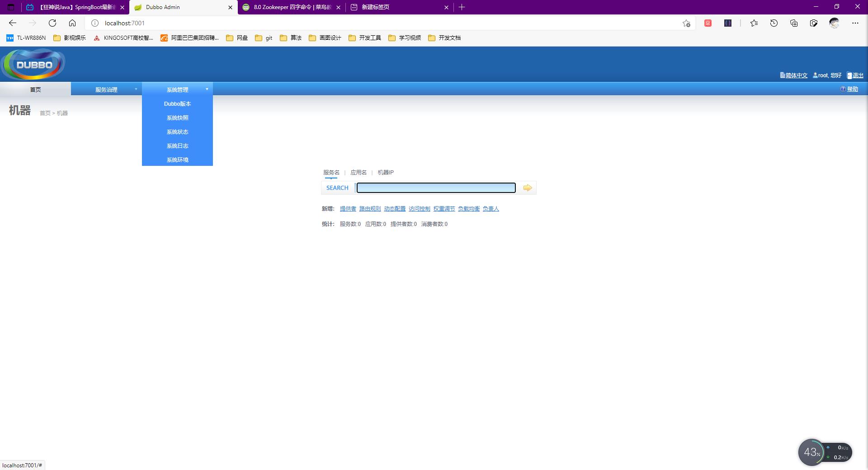The height and width of the screenshot is (470, 868).
Task: Open browser Settings and more menu
Action: (x=855, y=23)
